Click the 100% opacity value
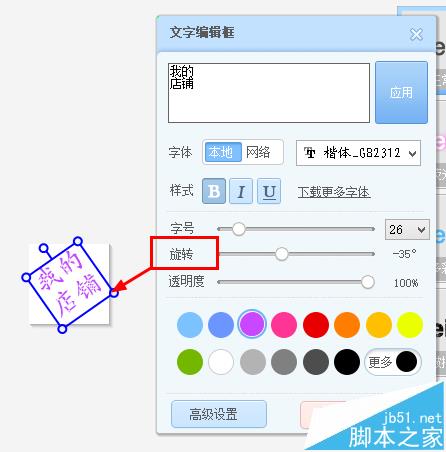The image size is (446, 452). tap(406, 283)
